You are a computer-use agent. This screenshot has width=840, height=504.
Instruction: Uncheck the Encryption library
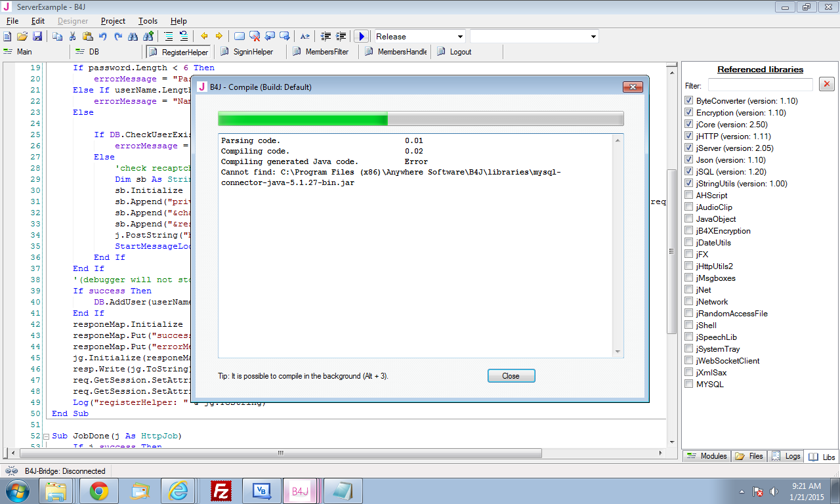pyautogui.click(x=688, y=113)
